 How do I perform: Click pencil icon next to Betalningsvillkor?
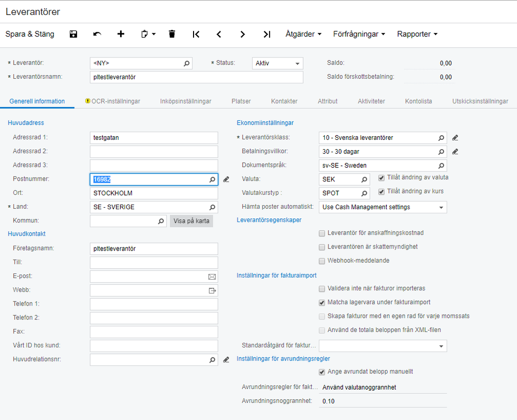455,152
